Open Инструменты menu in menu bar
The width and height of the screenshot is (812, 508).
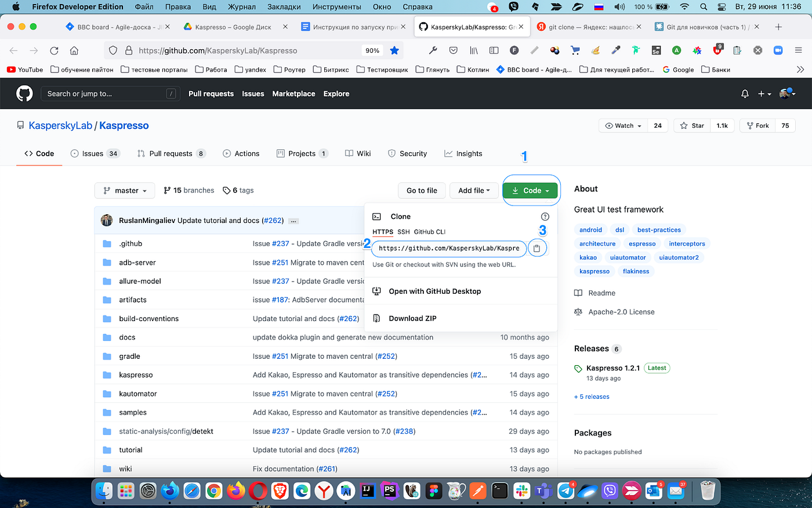[336, 7]
